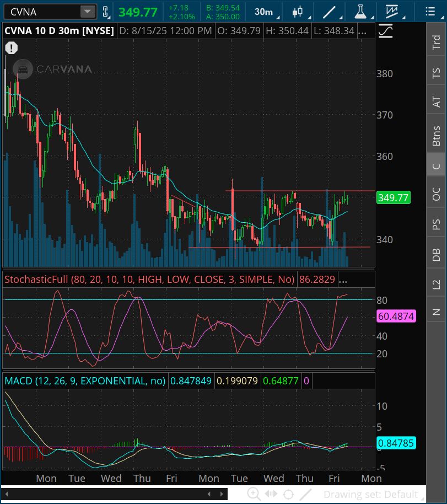Viewport: 447px width, 504px height.
Task: Switch to the L2 sidebar tab
Action: [x=437, y=284]
